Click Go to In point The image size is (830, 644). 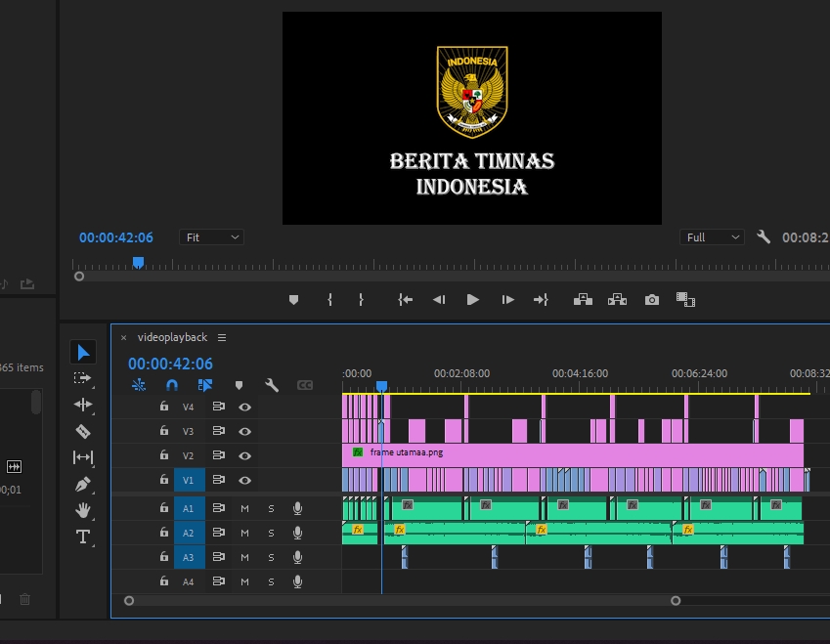coord(406,300)
